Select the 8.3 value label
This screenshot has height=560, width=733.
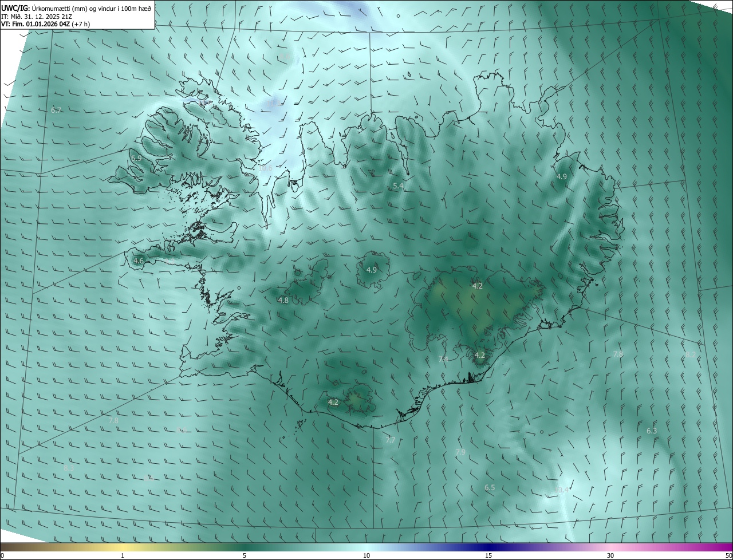point(69,468)
